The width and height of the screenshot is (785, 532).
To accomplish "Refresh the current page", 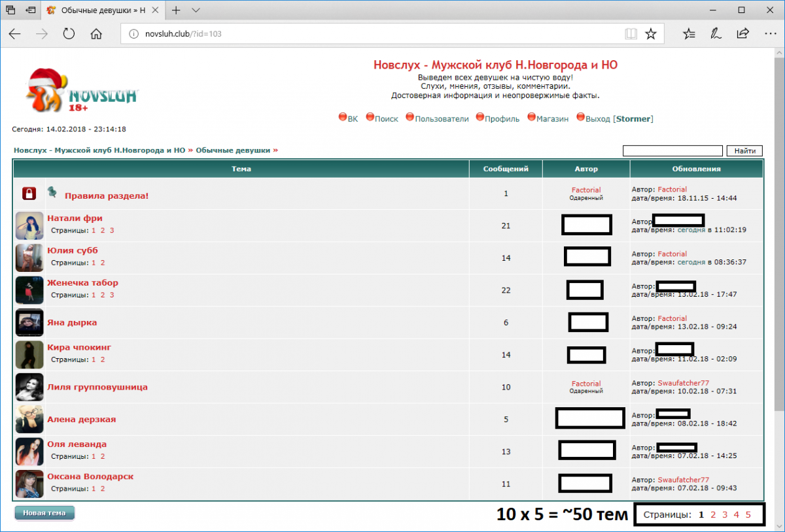I will [69, 34].
